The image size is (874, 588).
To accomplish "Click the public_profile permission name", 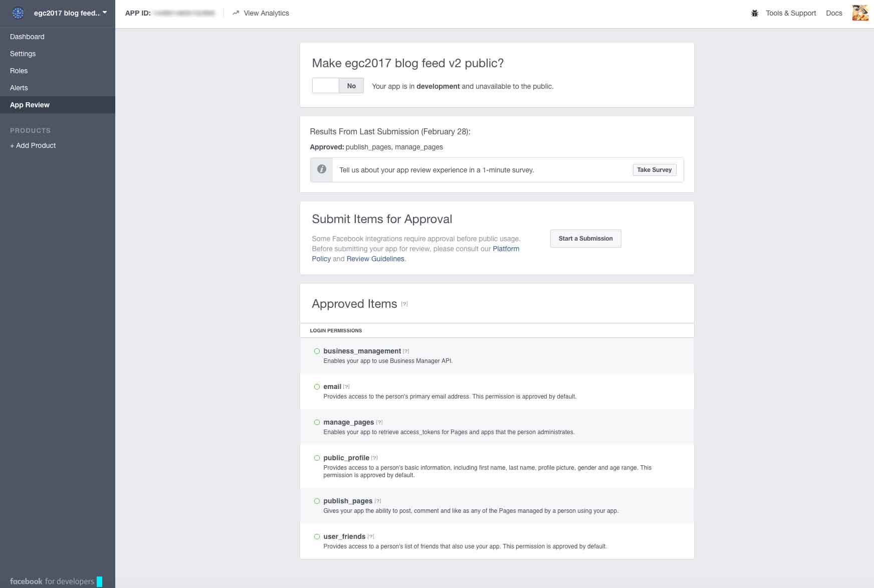I will [x=346, y=458].
